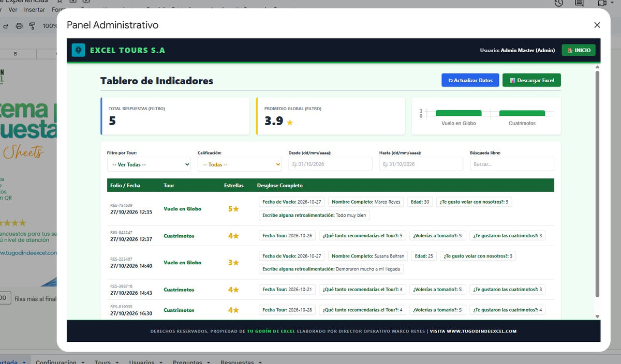Click the star beside the 3.9 average
Image resolution: width=621 pixels, height=364 pixels.
tap(290, 123)
